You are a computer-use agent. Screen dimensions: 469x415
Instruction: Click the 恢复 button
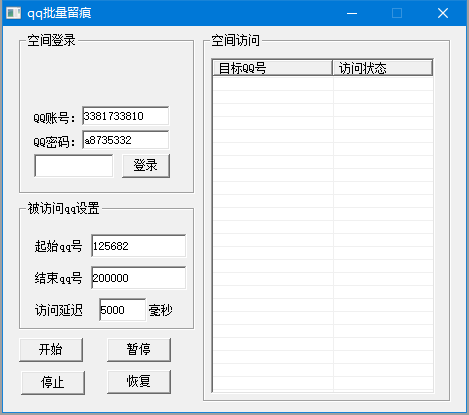[x=139, y=382]
